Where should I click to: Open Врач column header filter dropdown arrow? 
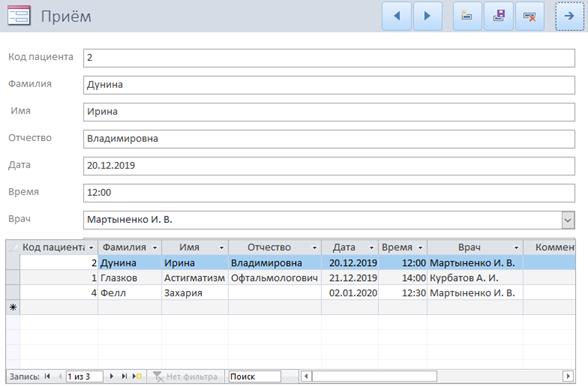516,248
